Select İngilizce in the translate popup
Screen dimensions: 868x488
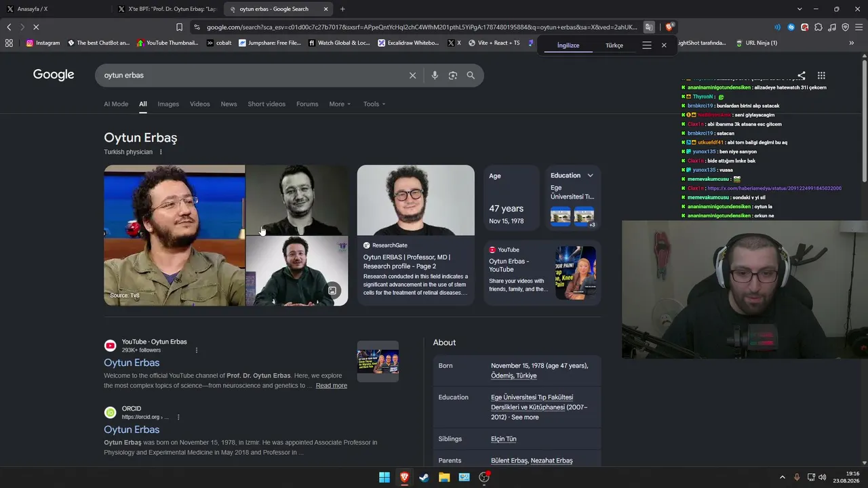pyautogui.click(x=568, y=45)
